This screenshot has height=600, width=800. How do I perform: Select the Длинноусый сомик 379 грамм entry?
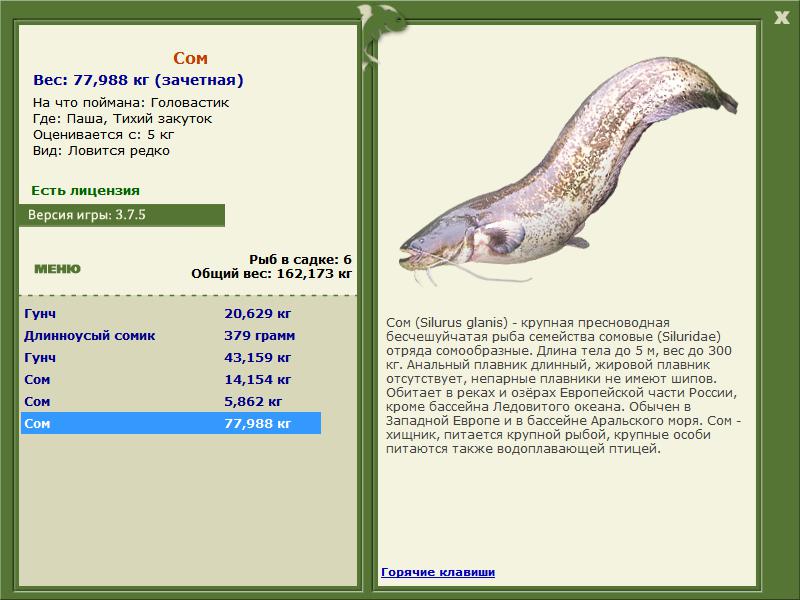(x=170, y=336)
